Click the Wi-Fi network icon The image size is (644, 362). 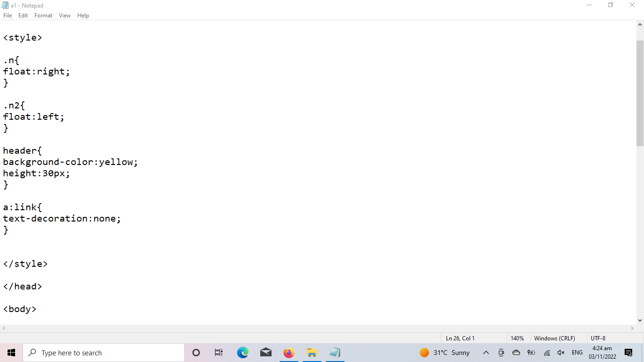tap(547, 353)
